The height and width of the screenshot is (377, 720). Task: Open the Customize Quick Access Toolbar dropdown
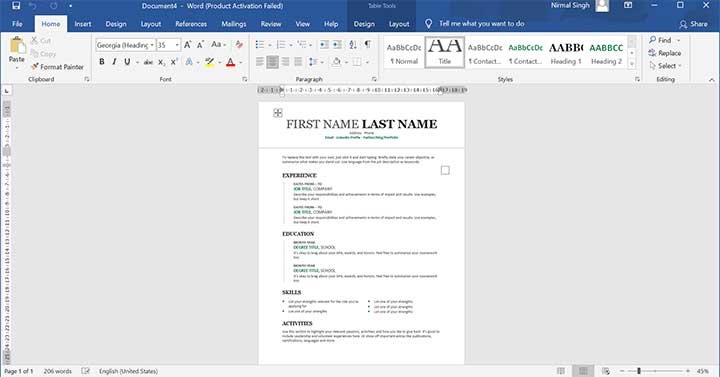(x=70, y=6)
